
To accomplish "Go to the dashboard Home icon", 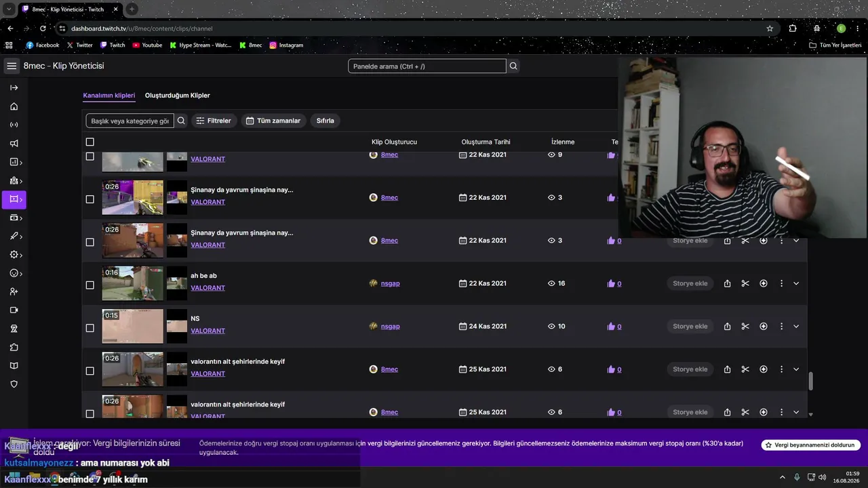I will tap(14, 106).
